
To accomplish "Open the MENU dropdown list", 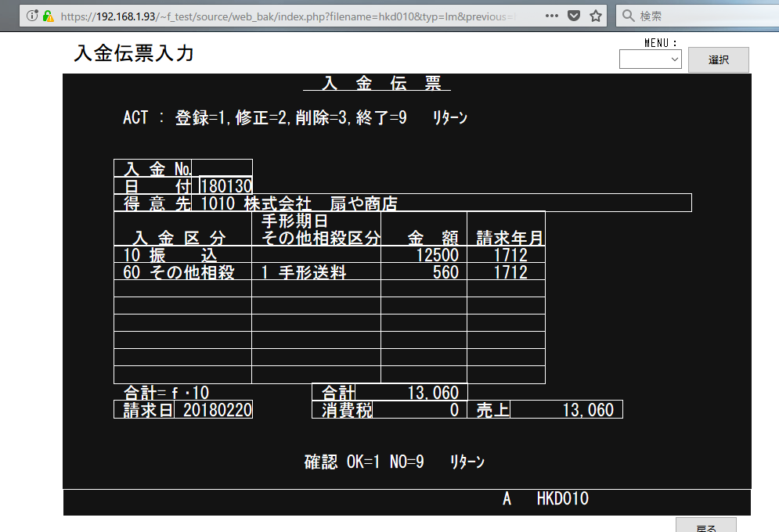I will click(x=650, y=59).
